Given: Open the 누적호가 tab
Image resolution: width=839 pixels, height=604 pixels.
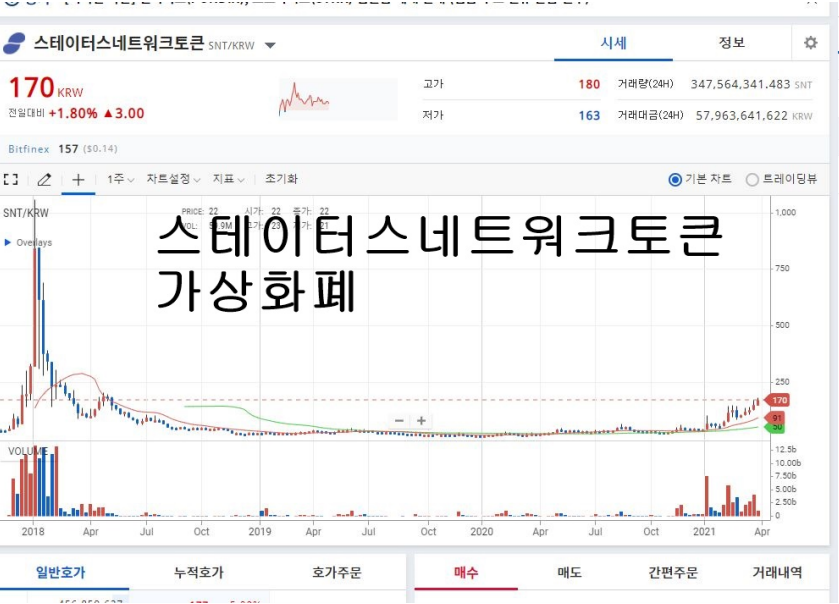Looking at the screenshot, I should pyautogui.click(x=199, y=572).
